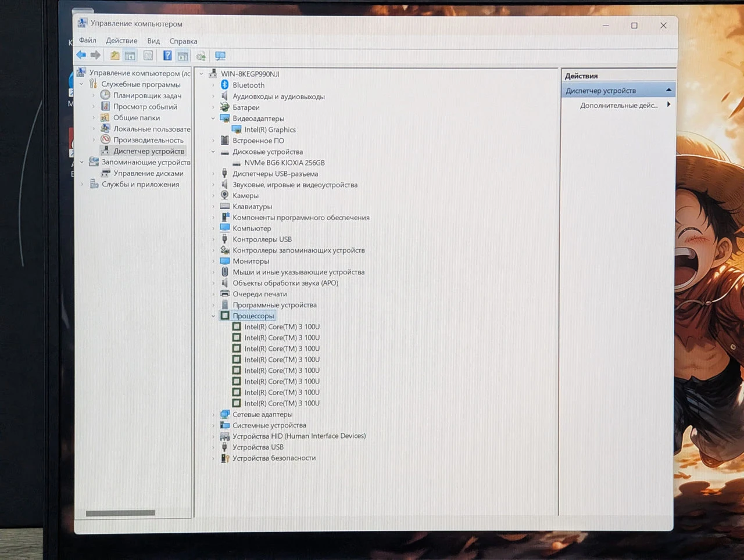Click the gear with green arrow toolbar icon
The width and height of the screenshot is (744, 560).
pos(201,56)
